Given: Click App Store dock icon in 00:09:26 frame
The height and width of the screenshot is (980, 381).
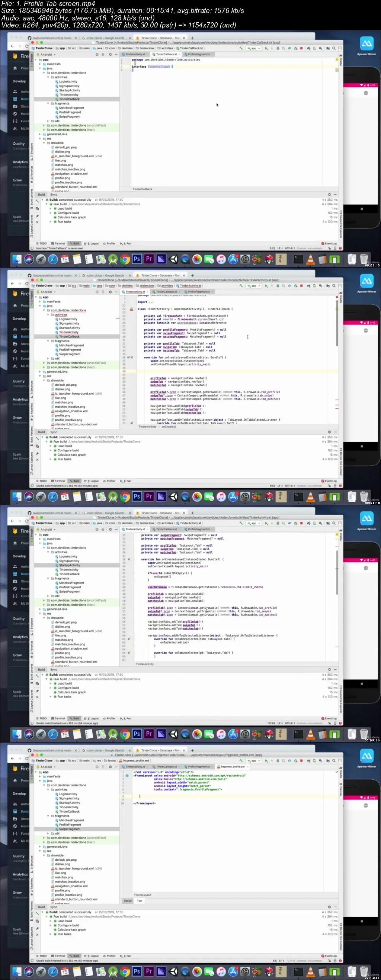Looking at the screenshot, I should point(233,734).
